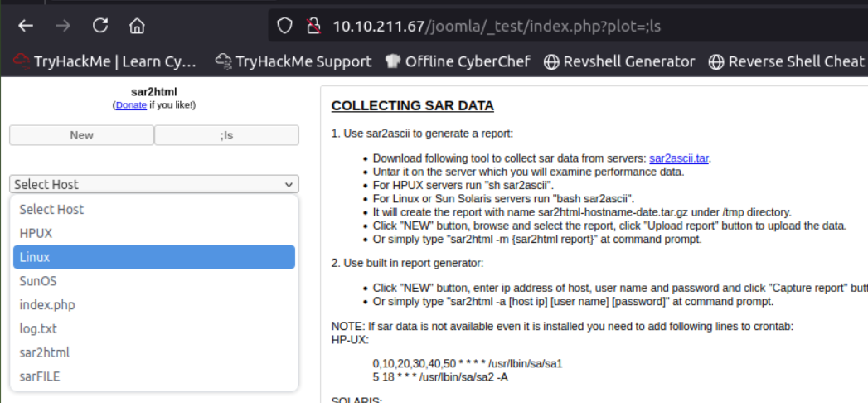The width and height of the screenshot is (868, 403).
Task: Follow the sar2ascii.tar download link
Action: click(x=679, y=158)
